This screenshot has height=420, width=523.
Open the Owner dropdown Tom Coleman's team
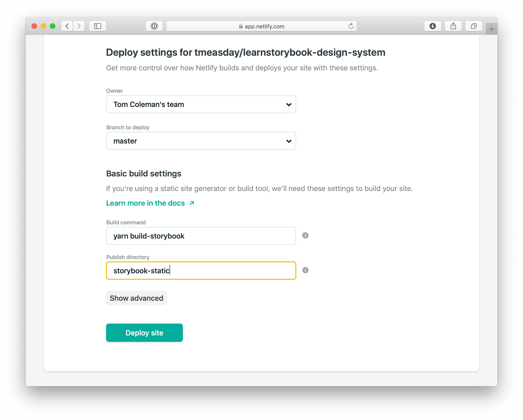pyautogui.click(x=201, y=104)
